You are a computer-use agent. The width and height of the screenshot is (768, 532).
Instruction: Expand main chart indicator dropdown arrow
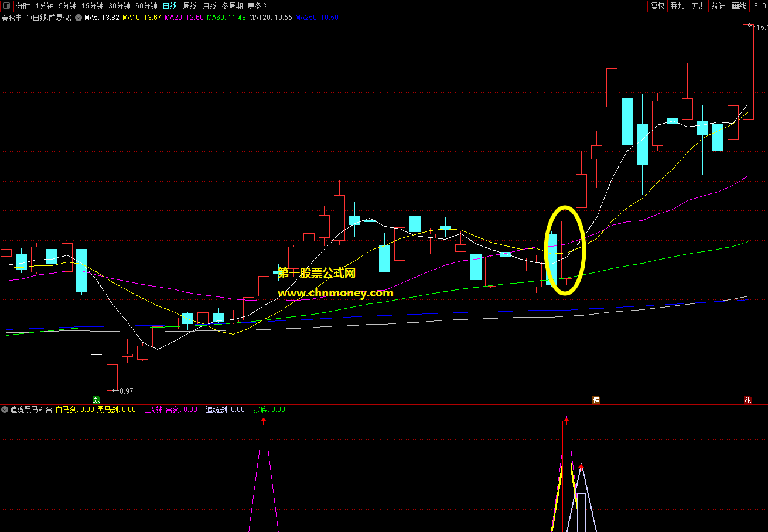click(78, 18)
